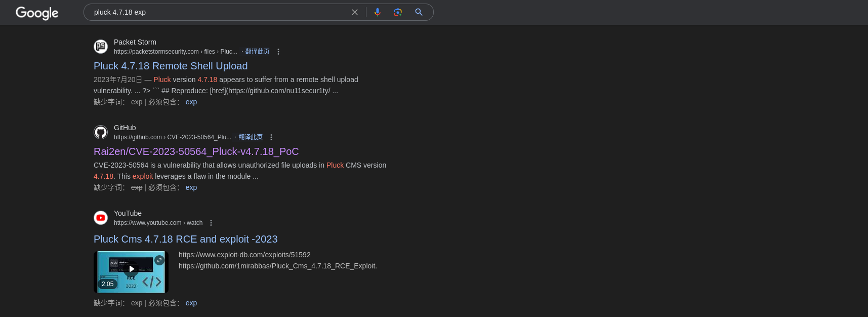Click the Google logo
The width and height of the screenshot is (868, 317).
pos(37,13)
